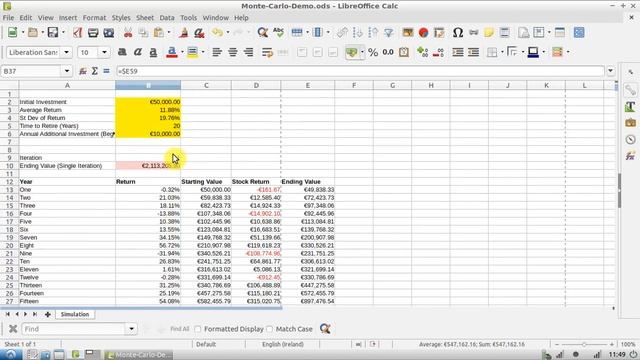Viewport: 640px width, 360px height.
Task: Sort descending
Action: point(373,33)
